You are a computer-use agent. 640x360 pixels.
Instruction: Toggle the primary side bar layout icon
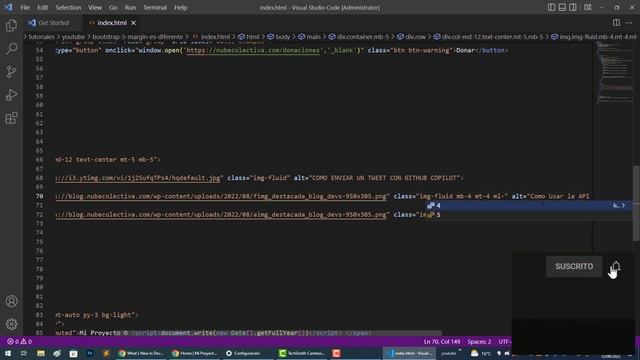pyautogui.click(x=551, y=7)
